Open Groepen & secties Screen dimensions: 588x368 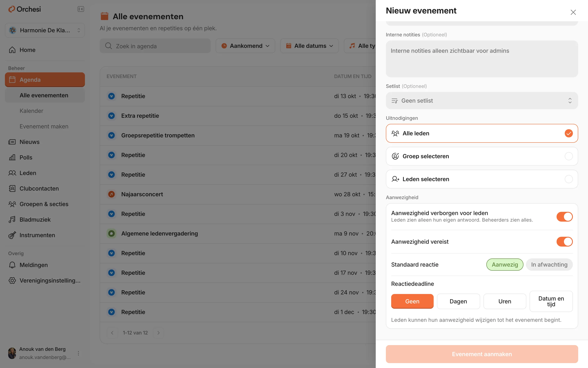tap(45, 204)
